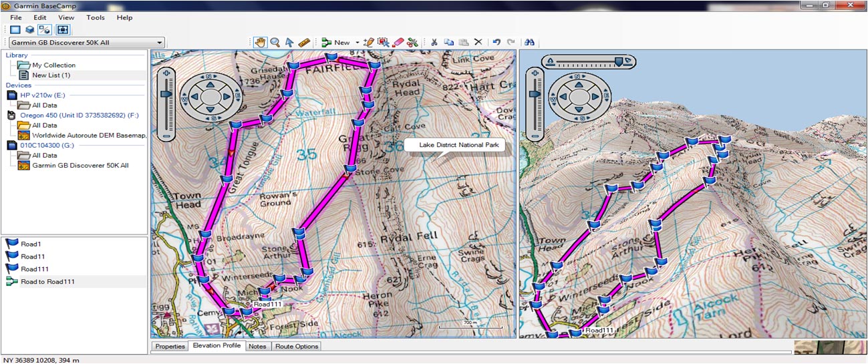Select the Road1 waypoint in the list

click(31, 244)
